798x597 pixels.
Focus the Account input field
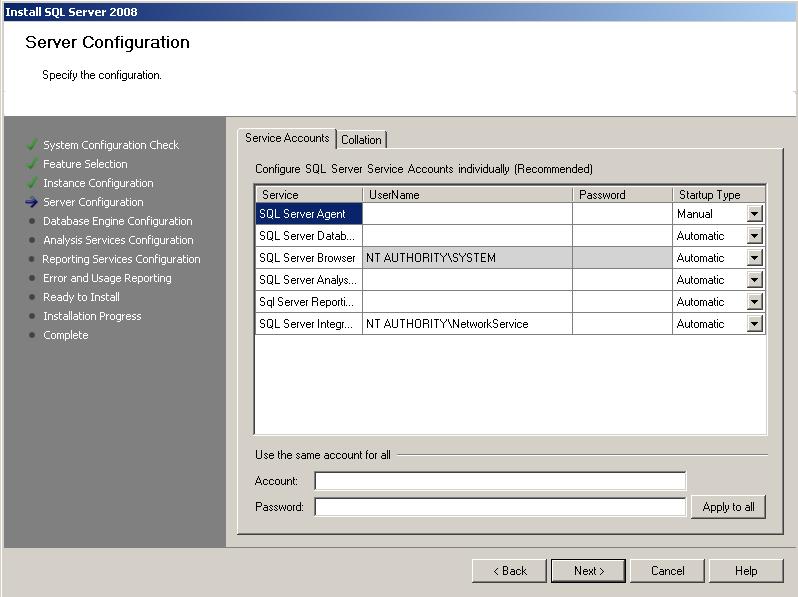pos(500,481)
